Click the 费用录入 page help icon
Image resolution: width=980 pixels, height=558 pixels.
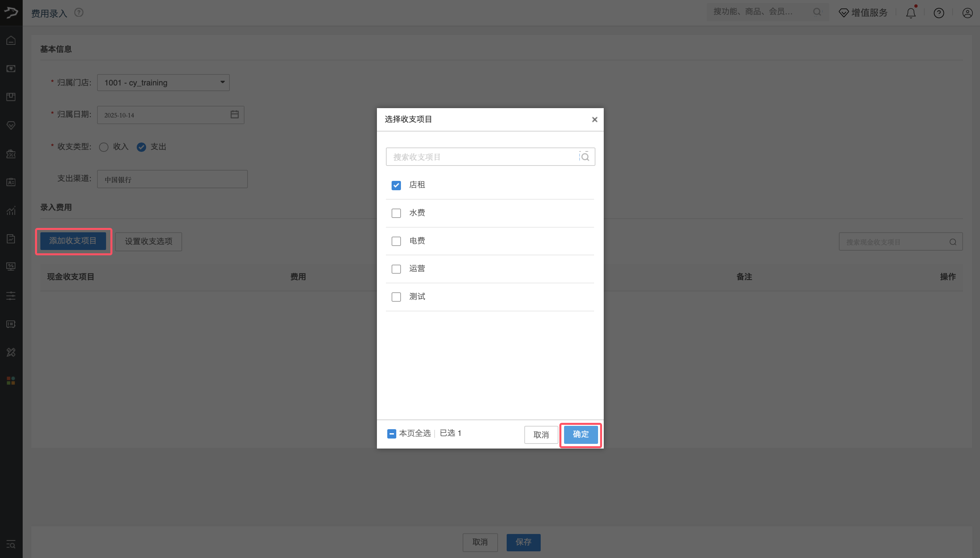(x=79, y=12)
